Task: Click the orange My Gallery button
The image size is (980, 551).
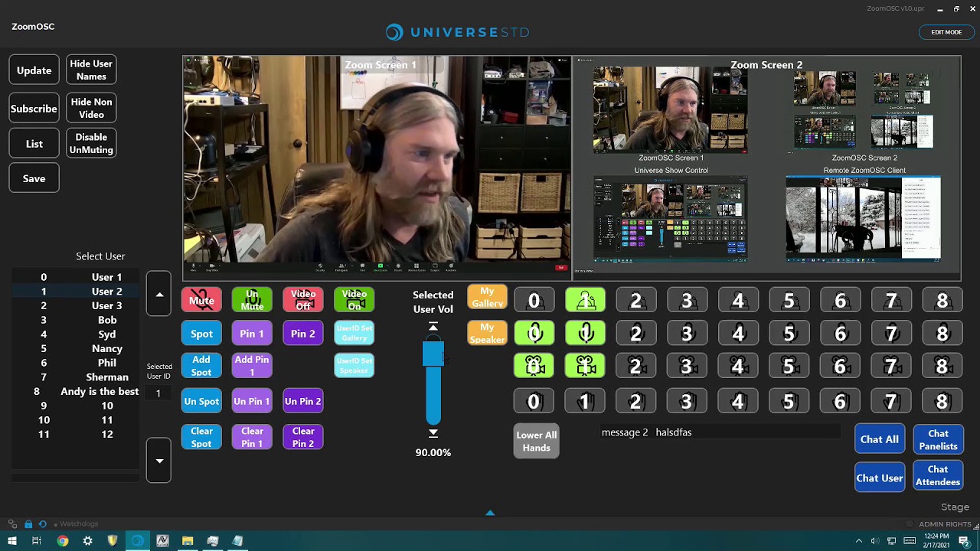Action: (487, 298)
